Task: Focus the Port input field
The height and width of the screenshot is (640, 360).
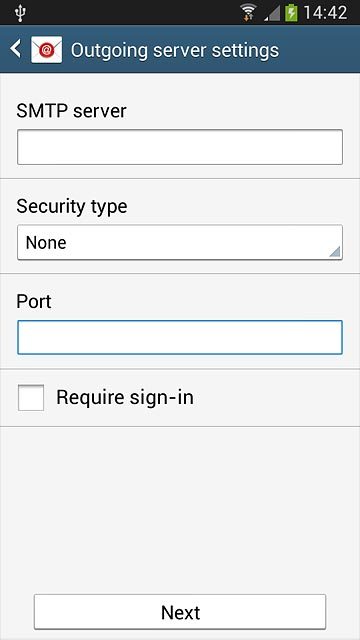Action: (180, 337)
